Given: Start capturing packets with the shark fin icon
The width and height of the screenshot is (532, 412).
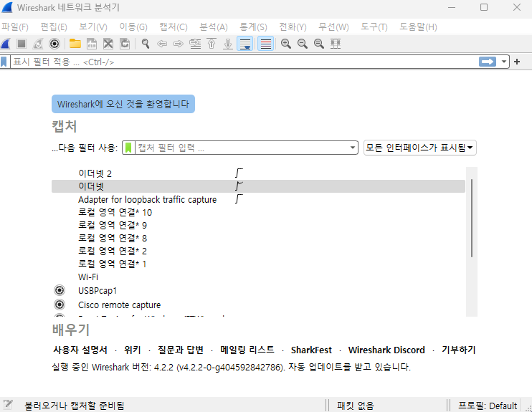Looking at the screenshot, I should 6,44.
